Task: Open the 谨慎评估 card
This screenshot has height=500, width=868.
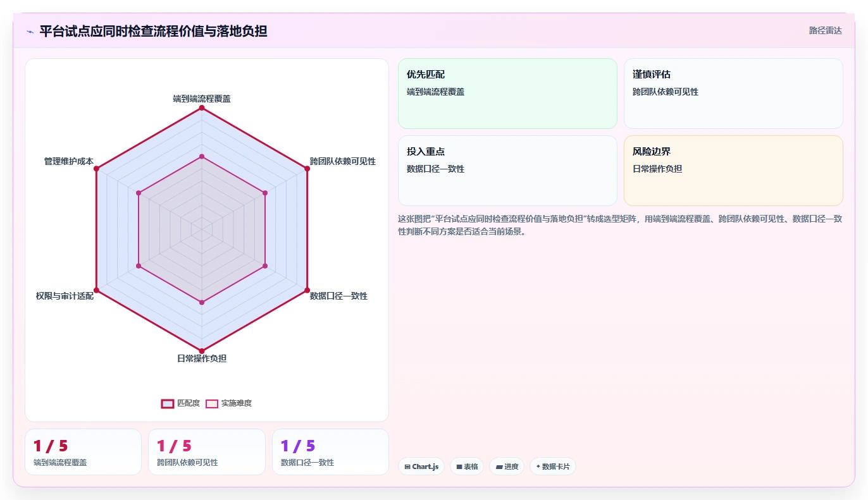Action: coord(733,94)
